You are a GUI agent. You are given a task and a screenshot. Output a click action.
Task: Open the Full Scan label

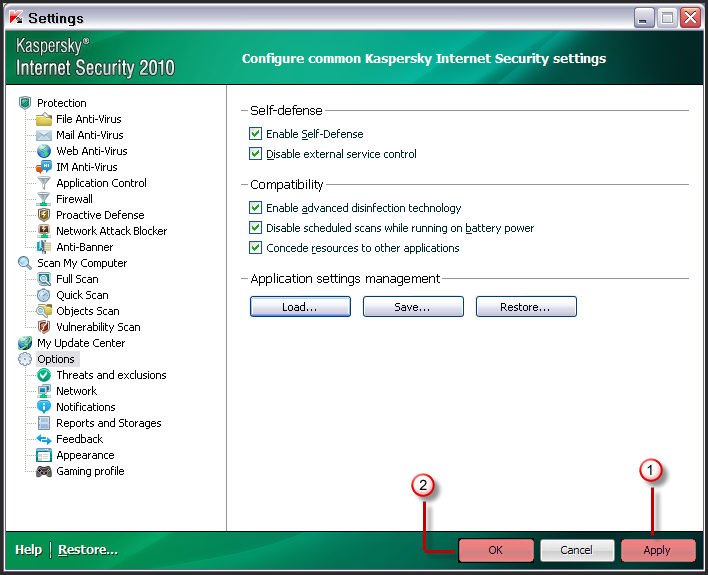click(x=77, y=279)
